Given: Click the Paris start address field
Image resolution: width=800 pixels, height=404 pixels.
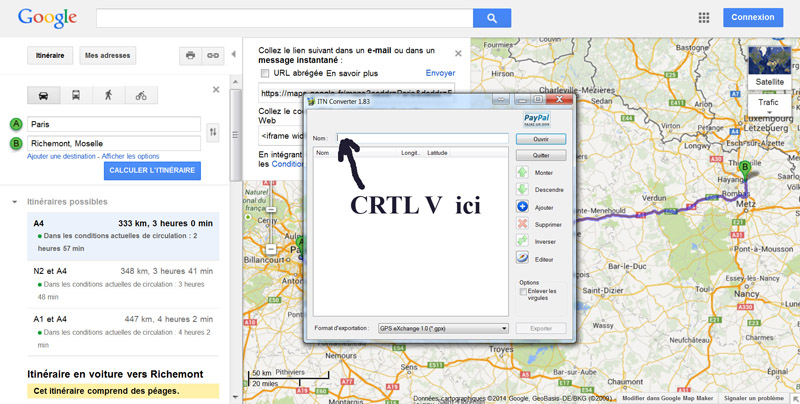Looking at the screenshot, I should 114,124.
